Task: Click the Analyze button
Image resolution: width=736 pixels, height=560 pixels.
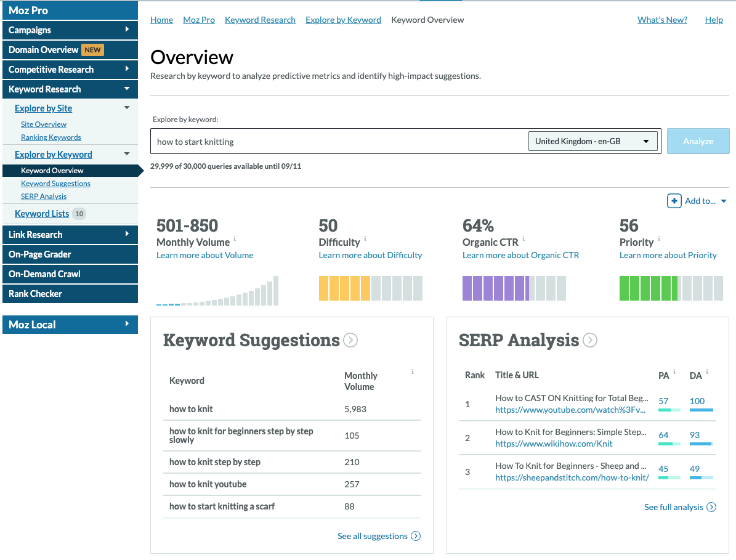Action: (698, 141)
